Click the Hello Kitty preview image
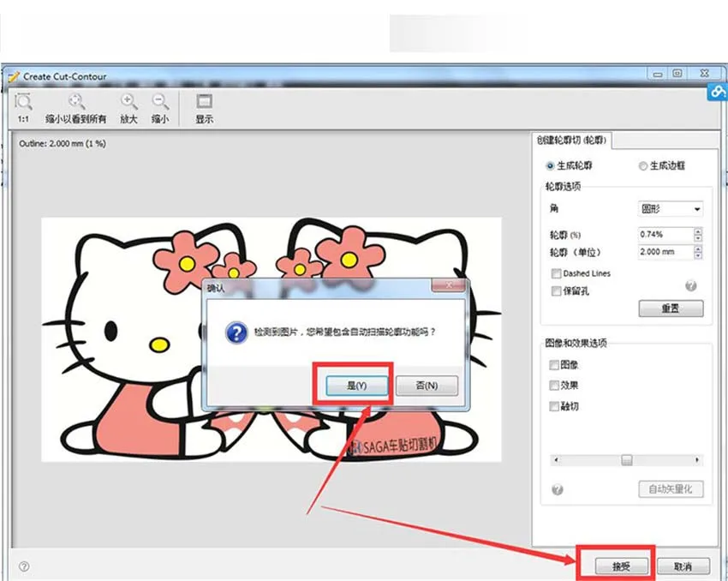The width and height of the screenshot is (728, 581). click(x=272, y=339)
